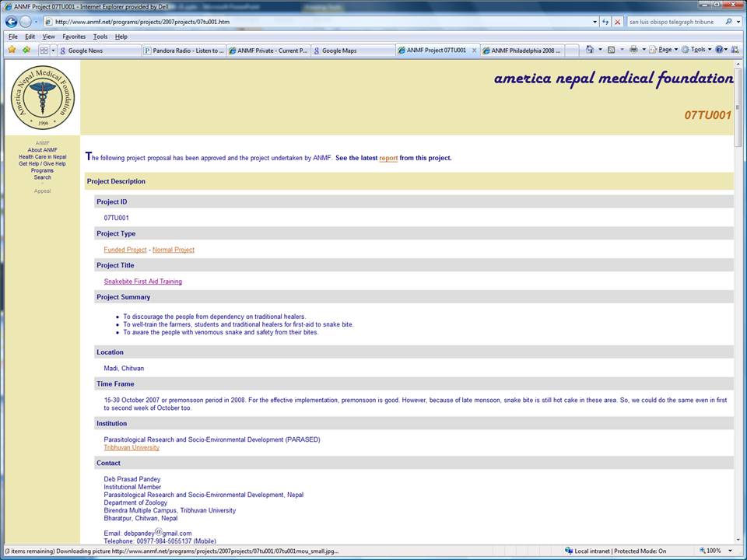Viewport: 747px width, 560px height.
Task: Expand the Page dropdown menu
Action: click(665, 50)
